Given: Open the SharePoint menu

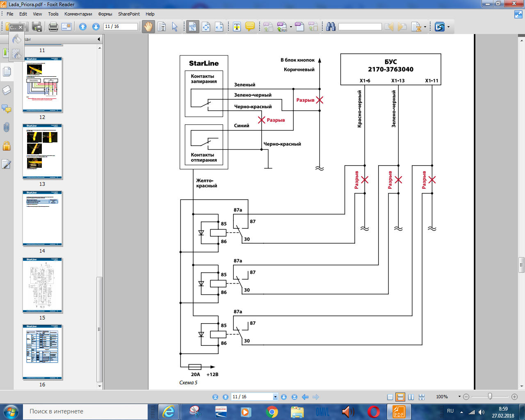Looking at the screenshot, I should click(129, 14).
